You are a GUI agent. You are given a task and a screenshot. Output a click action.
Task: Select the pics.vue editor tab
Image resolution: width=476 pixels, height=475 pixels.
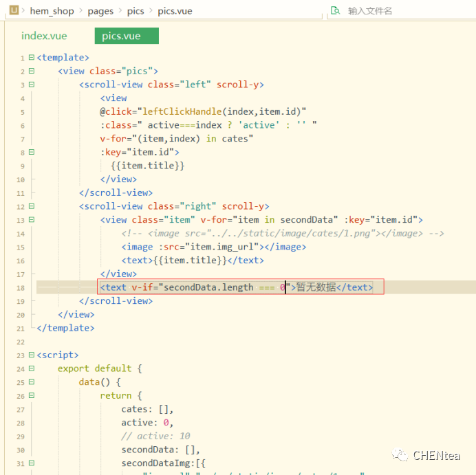pyautogui.click(x=121, y=36)
